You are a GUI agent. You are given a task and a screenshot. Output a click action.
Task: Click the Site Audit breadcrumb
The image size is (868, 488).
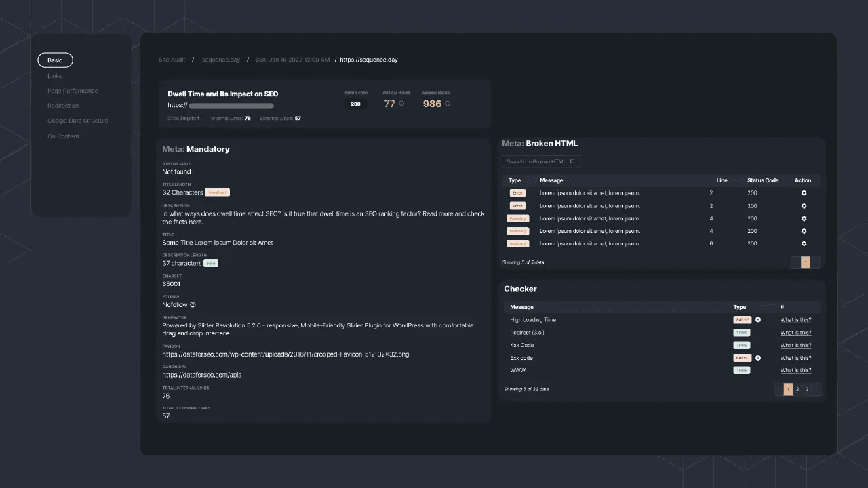pos(172,60)
